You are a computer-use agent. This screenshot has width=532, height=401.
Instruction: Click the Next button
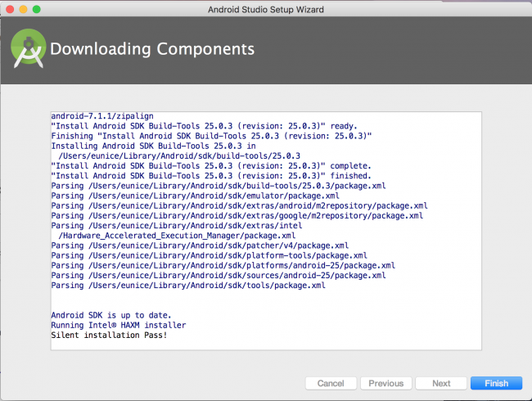click(x=441, y=383)
